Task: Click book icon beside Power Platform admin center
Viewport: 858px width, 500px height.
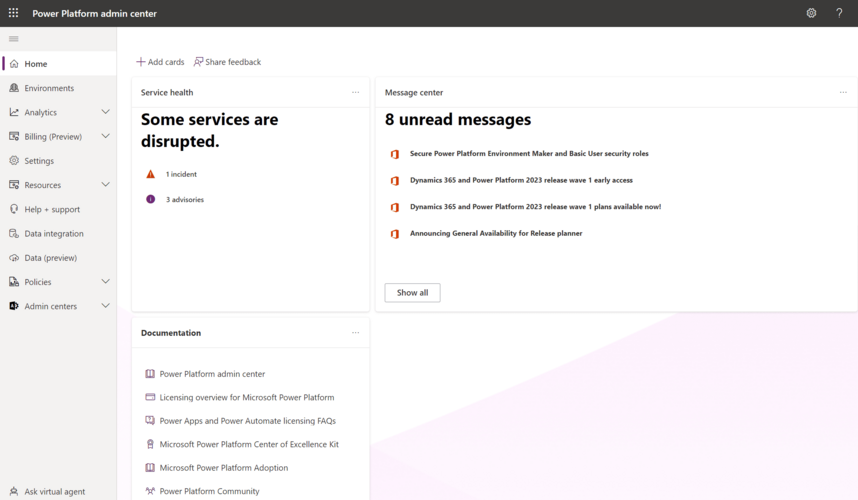Action: [150, 374]
